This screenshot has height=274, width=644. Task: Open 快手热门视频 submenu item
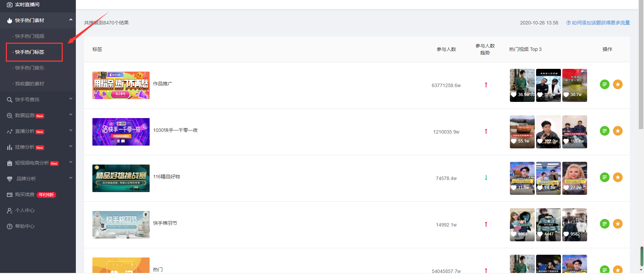point(30,36)
